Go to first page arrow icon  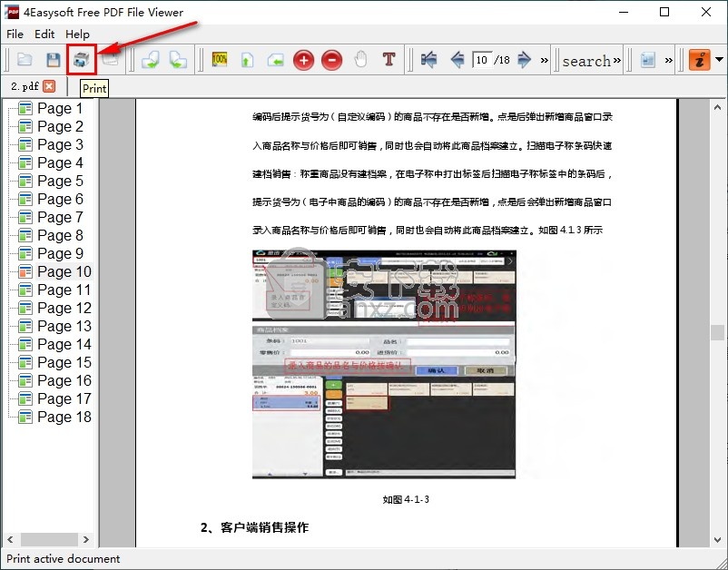(428, 59)
